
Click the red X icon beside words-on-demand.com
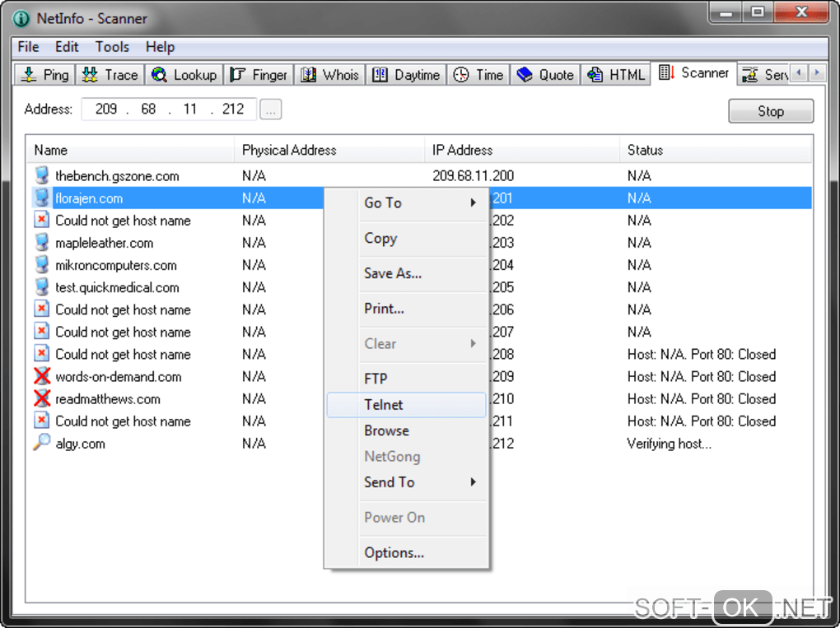[42, 376]
